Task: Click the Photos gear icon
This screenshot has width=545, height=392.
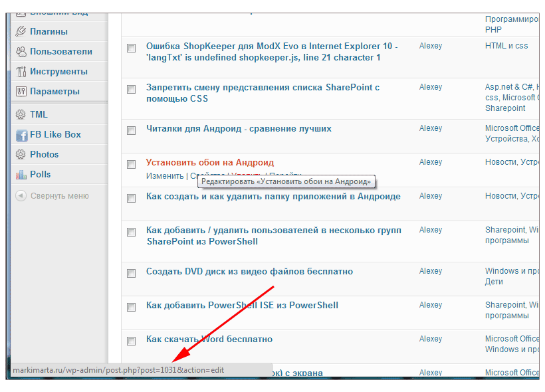Action: click(x=21, y=154)
